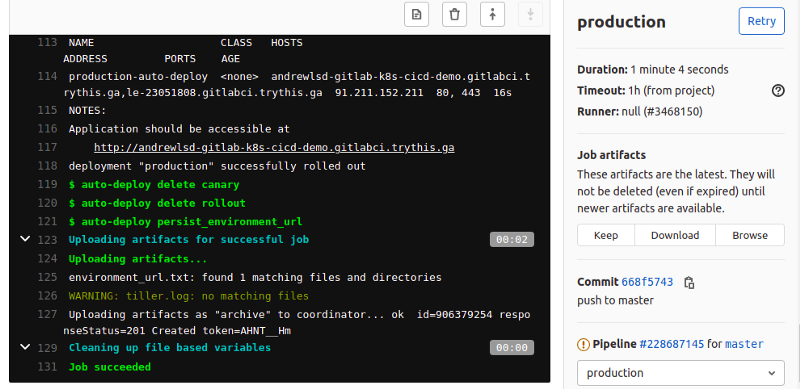This screenshot has width=800, height=389.
Task: Select the Timeout 1h (from project) text
Action: point(646,90)
